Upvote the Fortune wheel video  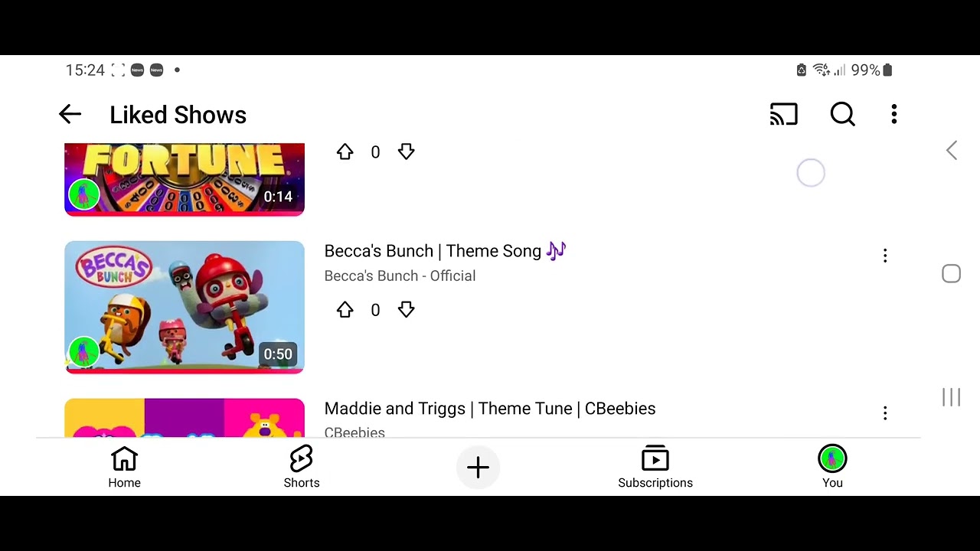(345, 152)
